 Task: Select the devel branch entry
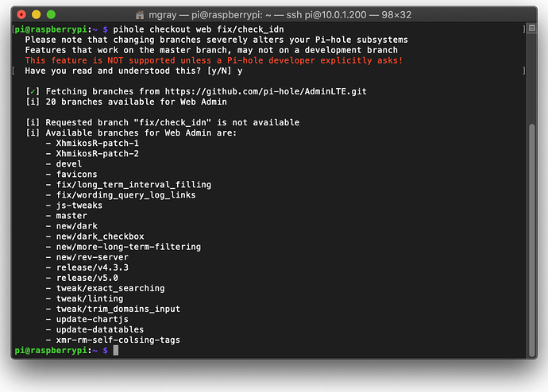pyautogui.click(x=69, y=163)
